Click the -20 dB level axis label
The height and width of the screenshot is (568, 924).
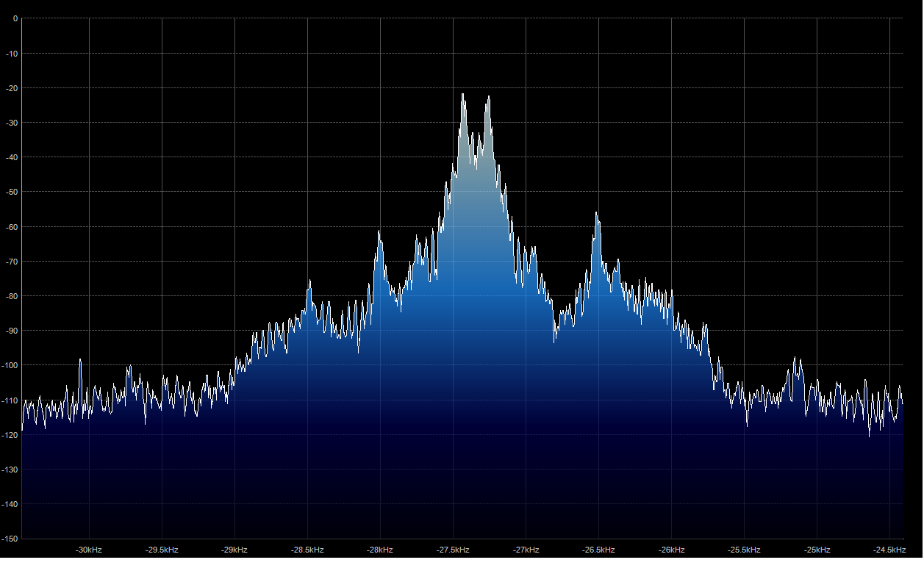[12, 87]
